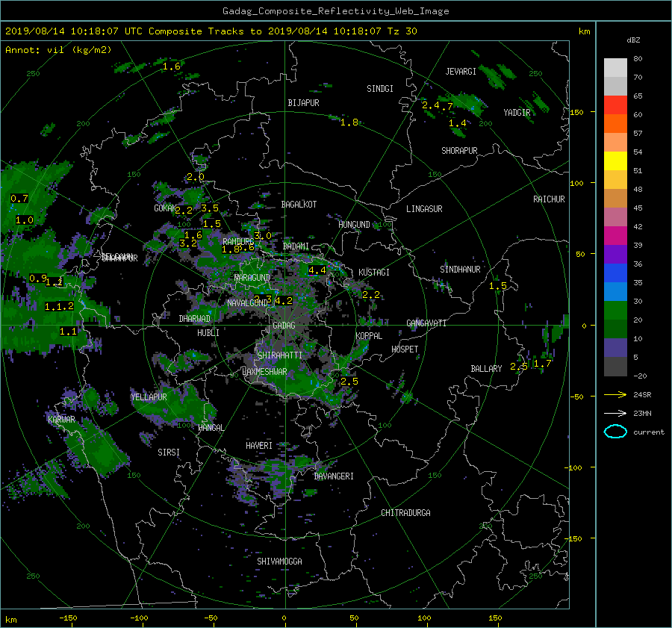Click the magenta 42 dBZ legend color block
The height and width of the screenshot is (628, 672).
[615, 235]
